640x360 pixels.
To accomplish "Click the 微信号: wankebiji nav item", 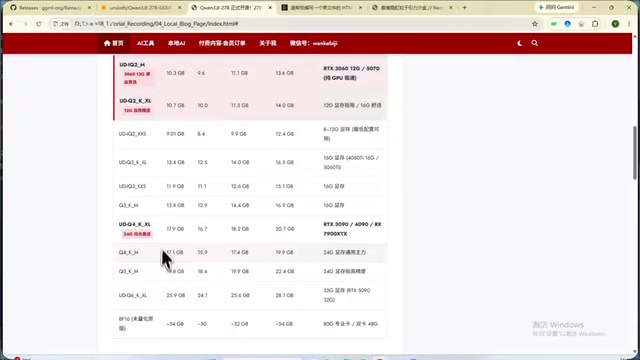I will tap(313, 43).
